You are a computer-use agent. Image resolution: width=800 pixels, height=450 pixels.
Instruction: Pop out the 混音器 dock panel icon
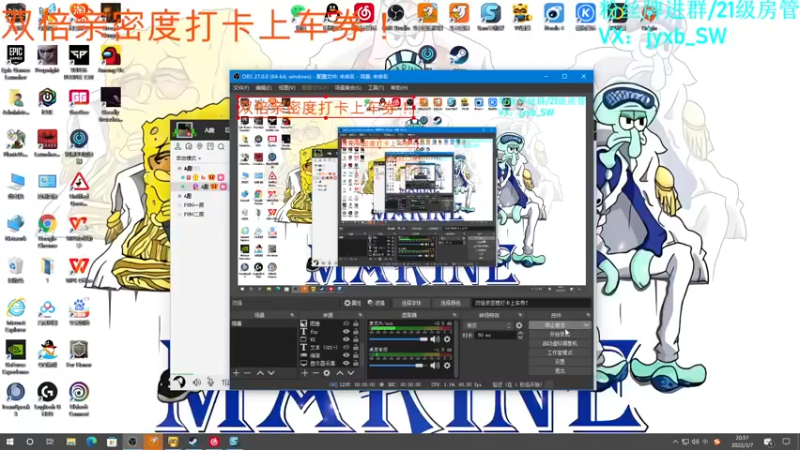454,315
